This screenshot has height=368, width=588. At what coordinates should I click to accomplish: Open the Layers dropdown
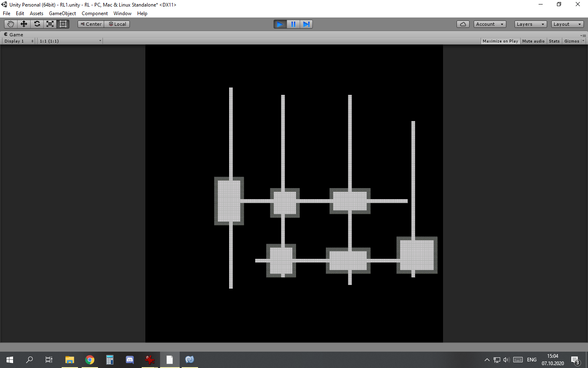(531, 24)
